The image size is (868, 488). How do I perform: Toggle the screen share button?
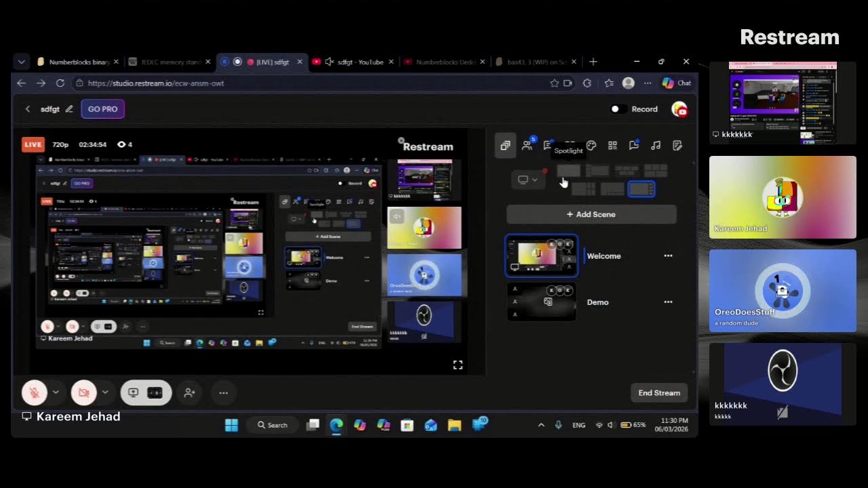(x=133, y=392)
